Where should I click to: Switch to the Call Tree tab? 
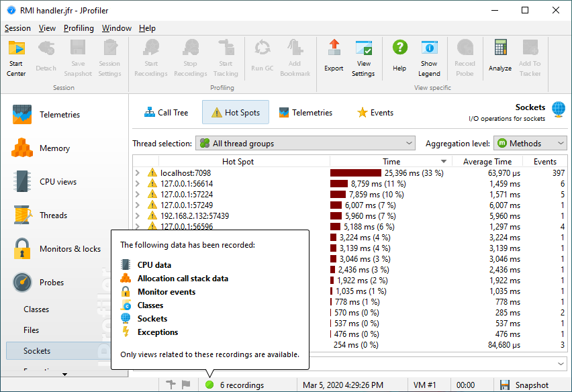click(x=166, y=113)
